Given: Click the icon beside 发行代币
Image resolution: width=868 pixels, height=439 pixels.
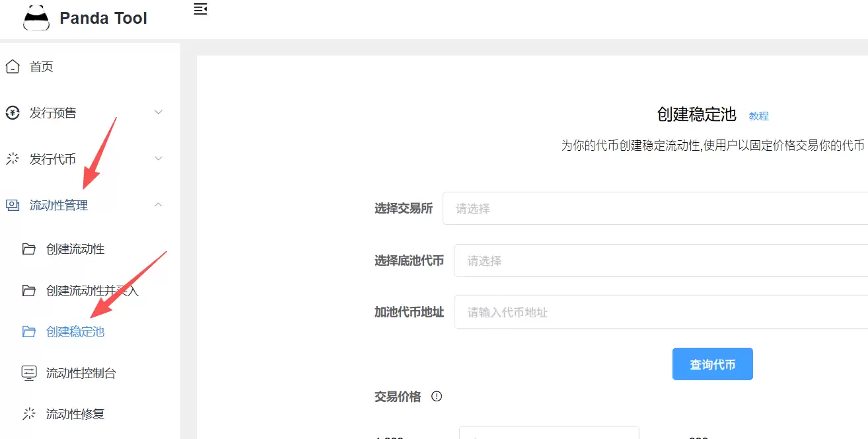Looking at the screenshot, I should tap(11, 159).
